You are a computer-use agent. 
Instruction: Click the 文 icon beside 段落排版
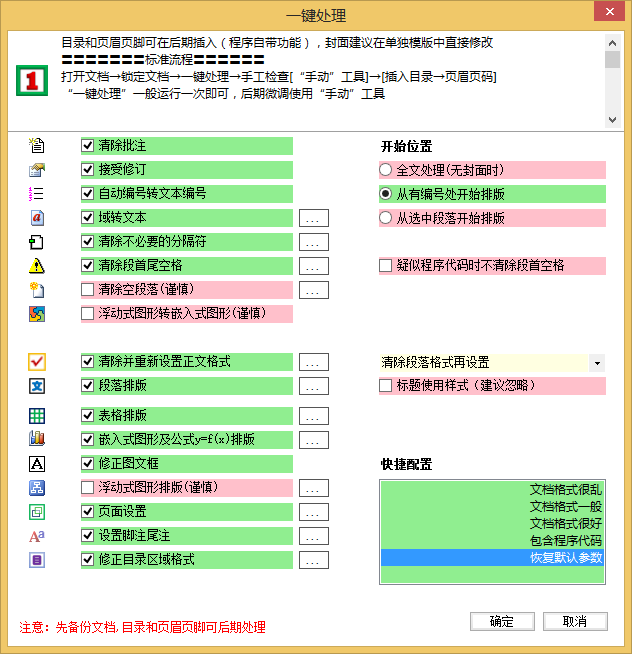37,386
